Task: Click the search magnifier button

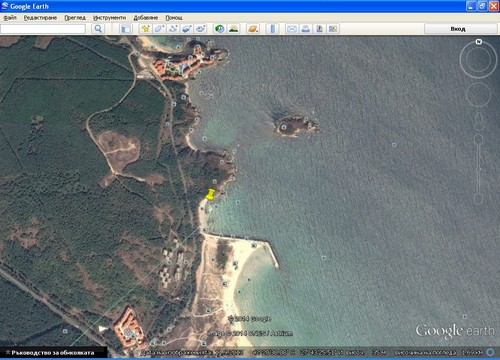Action: click(x=98, y=29)
